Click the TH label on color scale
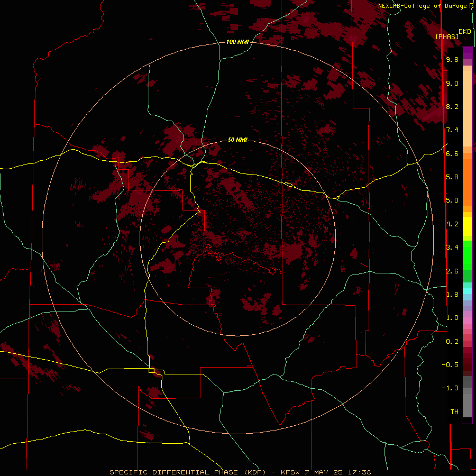The image size is (476, 476). [454, 412]
